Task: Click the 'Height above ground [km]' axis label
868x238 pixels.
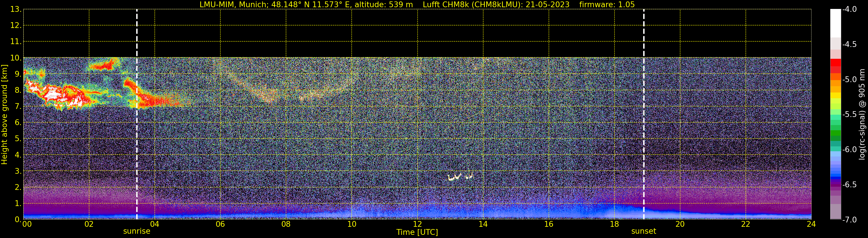Action: [x=4, y=115]
